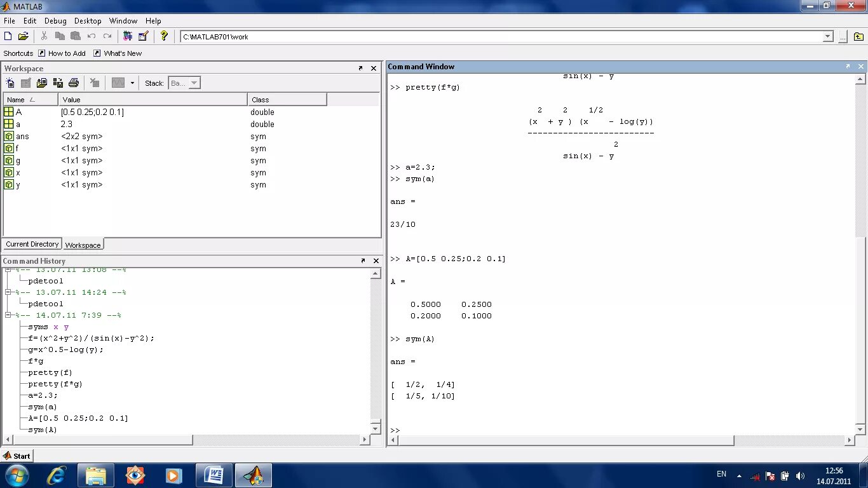Click the Copy toolbar icon
The image size is (868, 488).
(60, 36)
